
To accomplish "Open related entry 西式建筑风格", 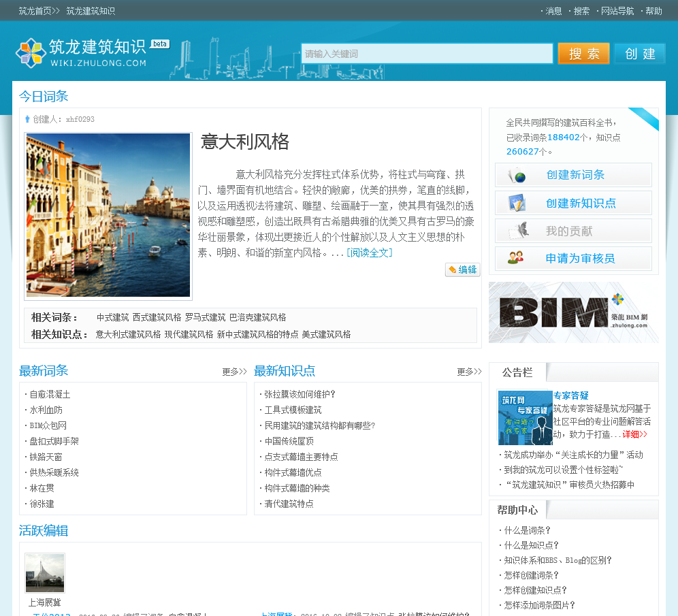I will pyautogui.click(x=157, y=317).
